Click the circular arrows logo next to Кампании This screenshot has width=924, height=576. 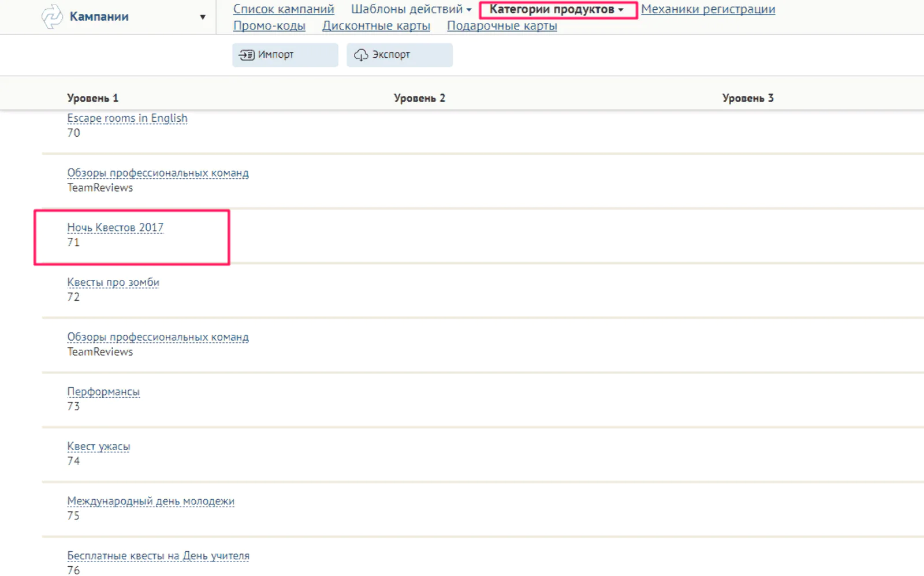point(52,17)
